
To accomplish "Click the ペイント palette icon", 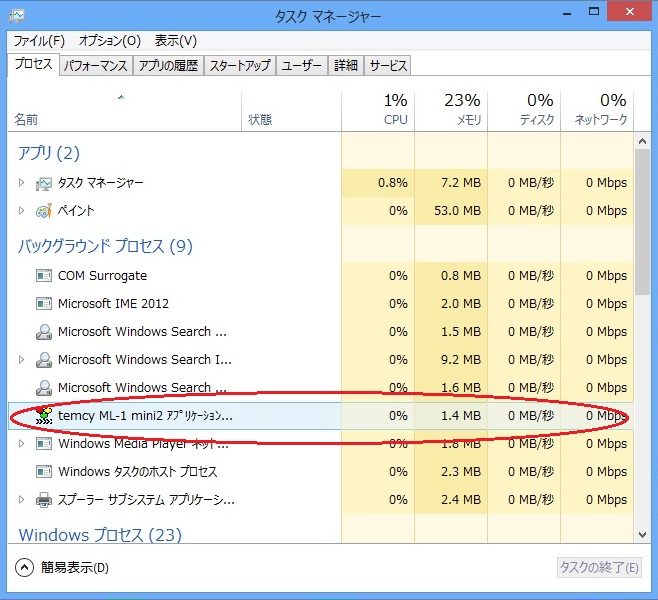I will click(44, 211).
